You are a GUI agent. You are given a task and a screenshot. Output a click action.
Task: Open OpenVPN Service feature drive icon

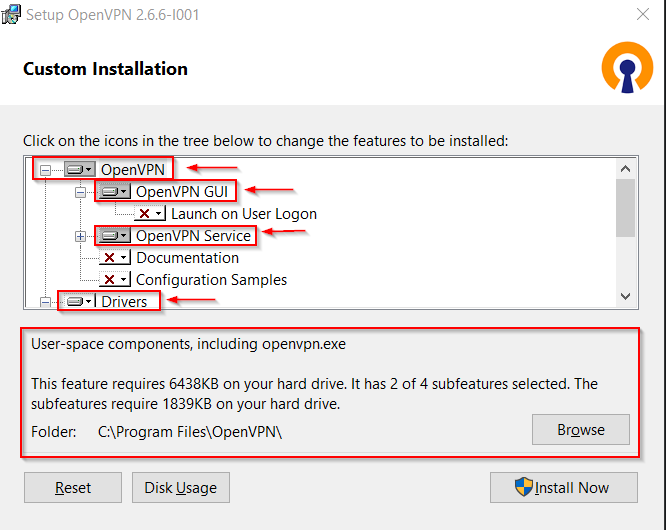(114, 235)
